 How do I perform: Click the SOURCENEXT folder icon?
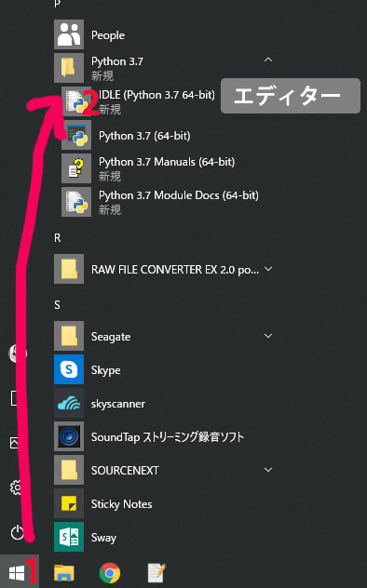[69, 470]
